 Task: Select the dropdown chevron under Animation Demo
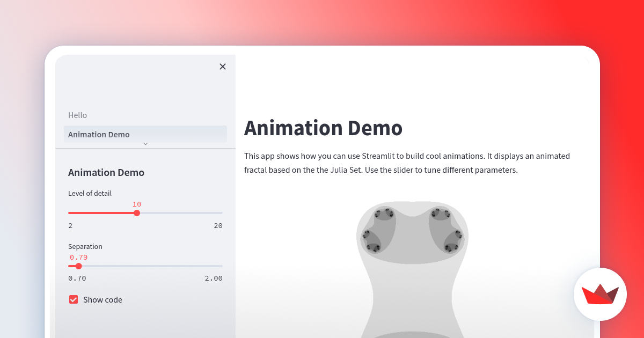[145, 144]
